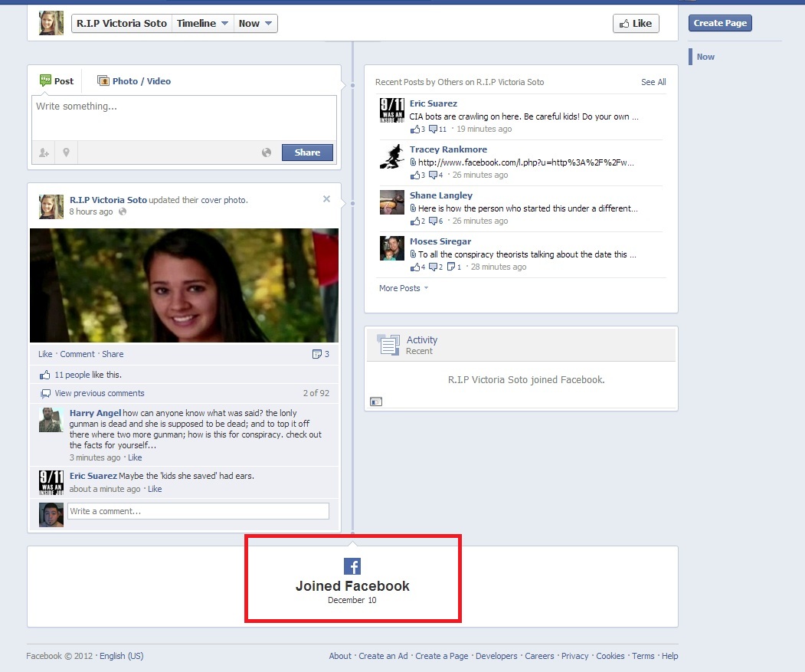This screenshot has width=805, height=672.
Task: Click Tracey Rankmore's witch avatar
Action: click(x=392, y=156)
